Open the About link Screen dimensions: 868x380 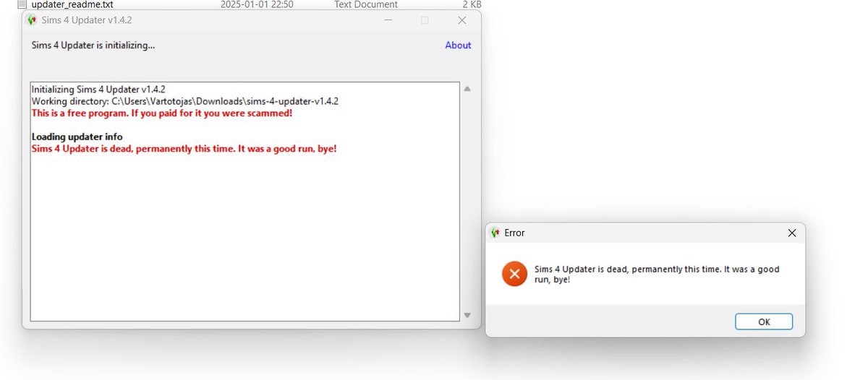458,45
